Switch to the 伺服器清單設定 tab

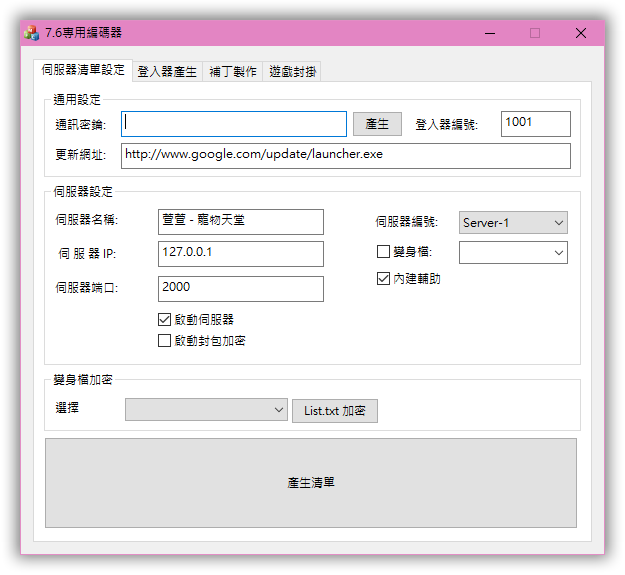click(x=83, y=70)
